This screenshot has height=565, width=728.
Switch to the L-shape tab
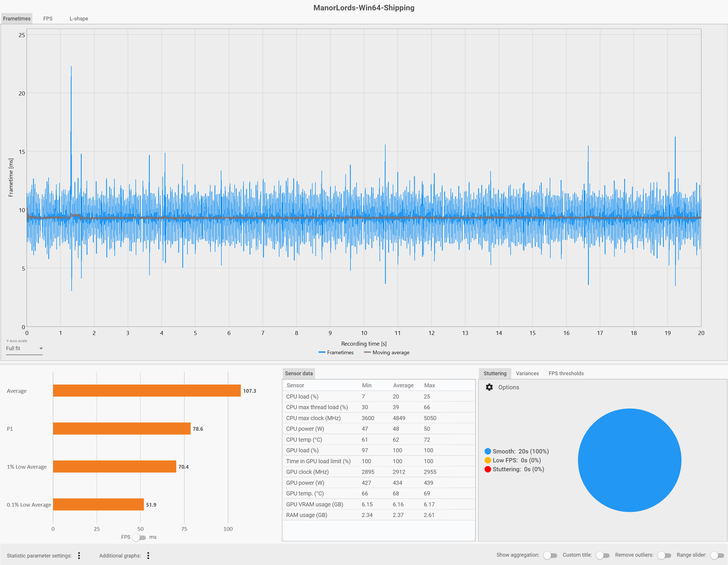click(79, 19)
